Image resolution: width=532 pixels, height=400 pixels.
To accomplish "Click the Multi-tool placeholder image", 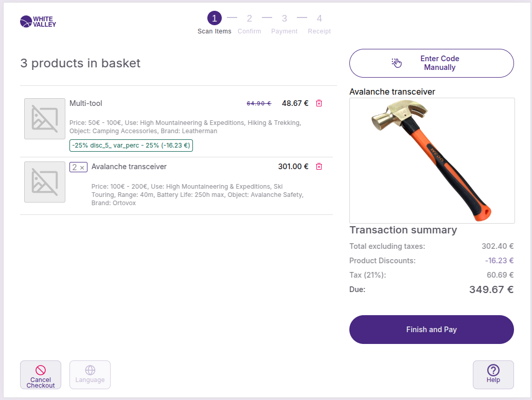I will tap(45, 119).
